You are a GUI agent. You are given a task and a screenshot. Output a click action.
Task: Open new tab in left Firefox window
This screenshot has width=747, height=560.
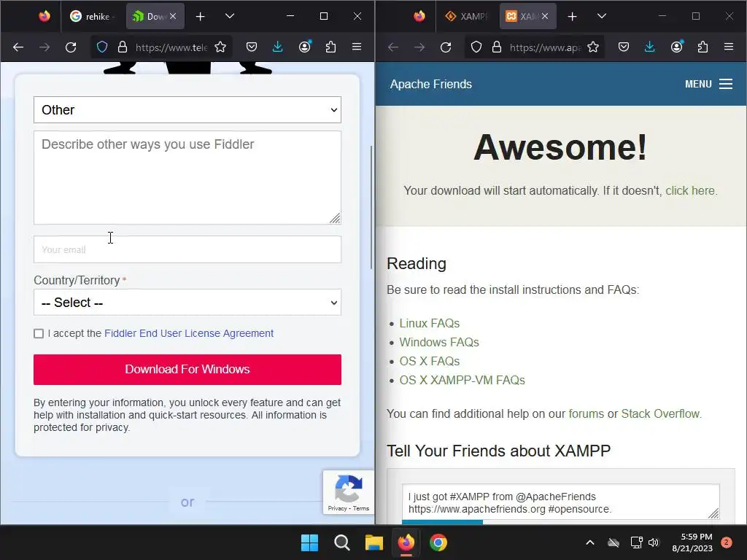pos(201,17)
